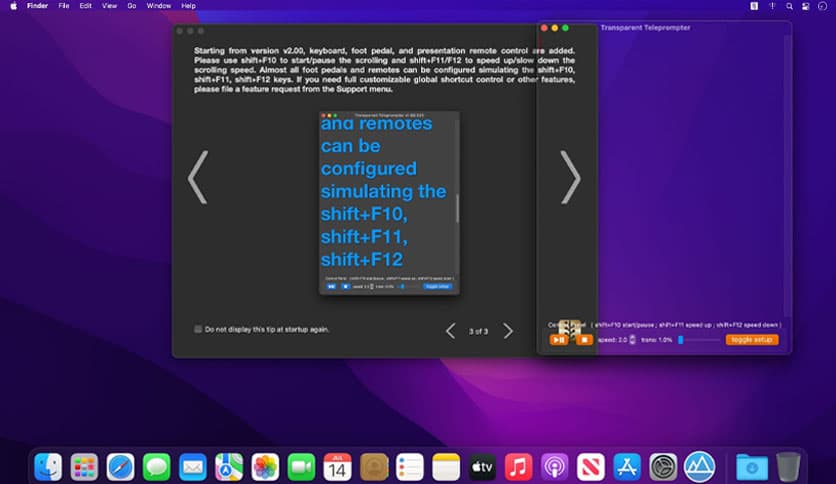Open Finder from the Dock
The image size is (836, 484).
tap(48, 467)
